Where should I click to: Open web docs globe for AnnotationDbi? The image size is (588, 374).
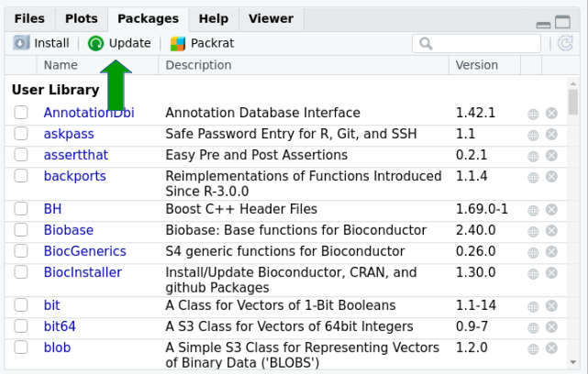pyautogui.click(x=533, y=114)
